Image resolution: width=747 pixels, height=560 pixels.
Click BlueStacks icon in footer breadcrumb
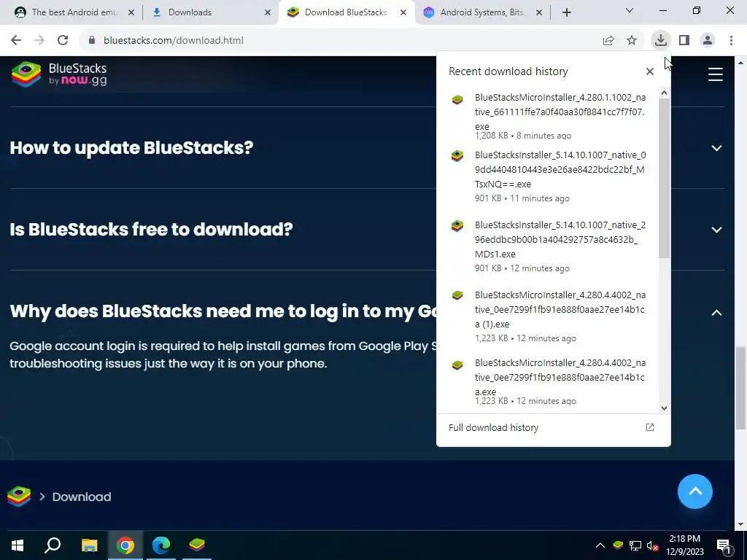pyautogui.click(x=19, y=497)
